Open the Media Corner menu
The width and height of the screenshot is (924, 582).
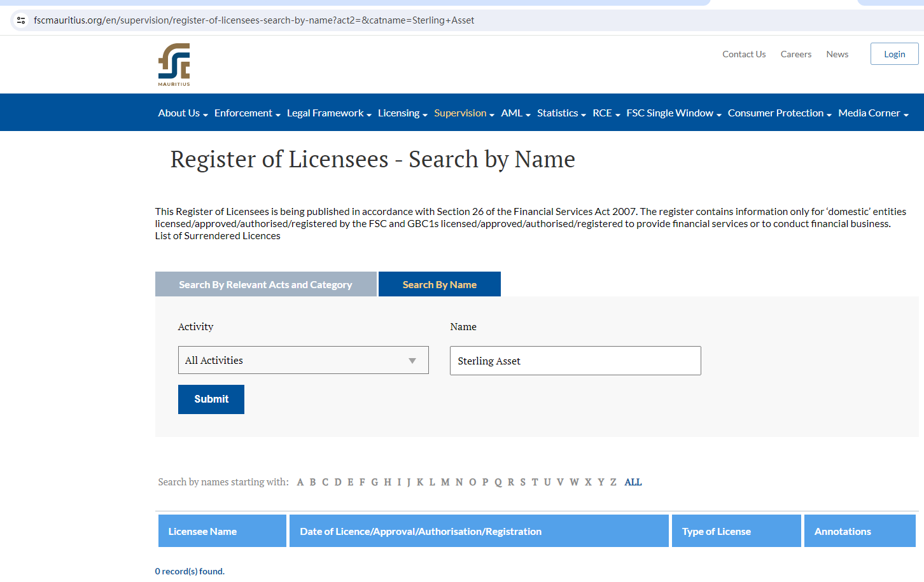click(872, 113)
